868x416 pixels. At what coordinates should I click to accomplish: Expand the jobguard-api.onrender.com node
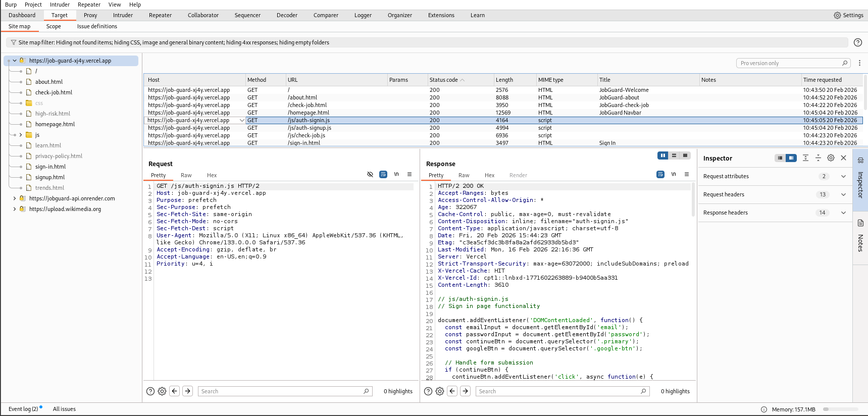tap(15, 198)
